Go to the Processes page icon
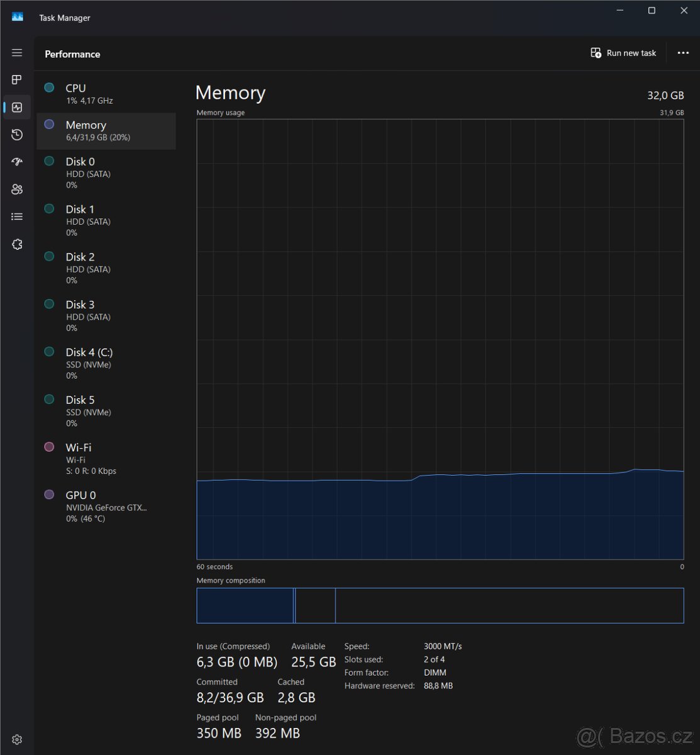700x755 pixels. [17, 80]
